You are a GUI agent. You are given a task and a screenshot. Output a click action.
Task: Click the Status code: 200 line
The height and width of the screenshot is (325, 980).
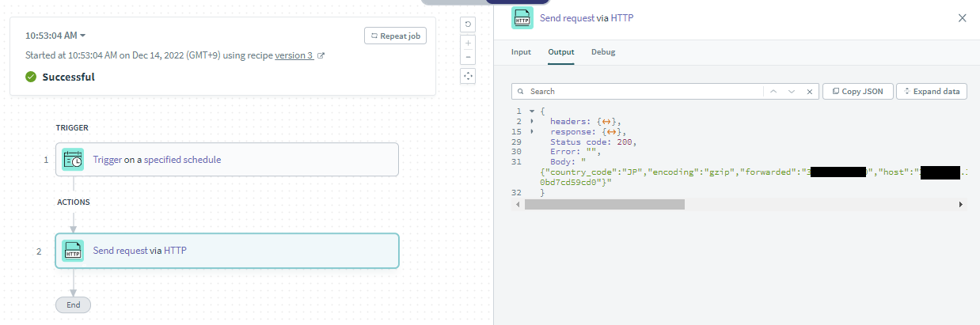[593, 142]
